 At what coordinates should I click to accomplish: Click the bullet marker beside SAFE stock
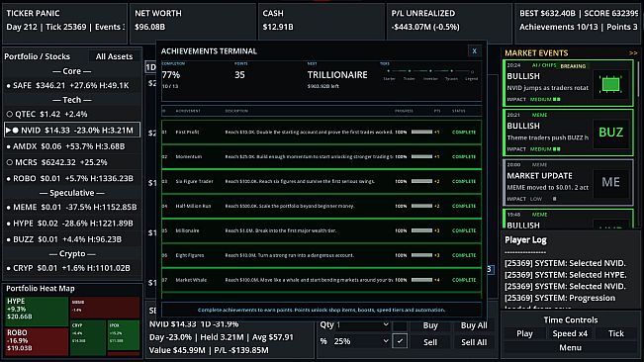9,86
